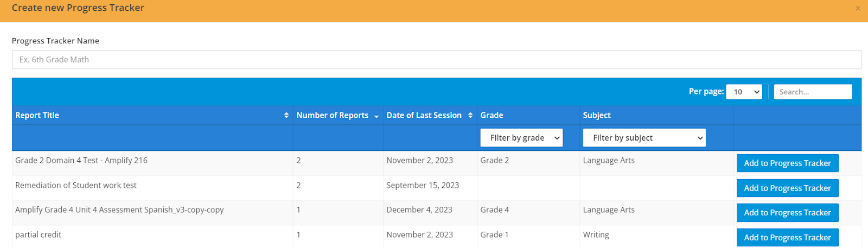The image size is (868, 248).
Task: Add Grade 2 Domain 4 Test to tracker
Action: tap(787, 163)
